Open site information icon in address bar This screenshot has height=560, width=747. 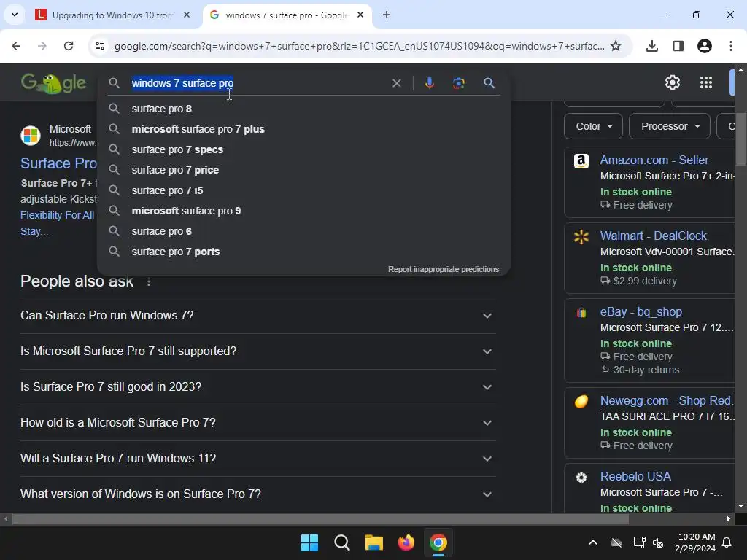tap(100, 46)
